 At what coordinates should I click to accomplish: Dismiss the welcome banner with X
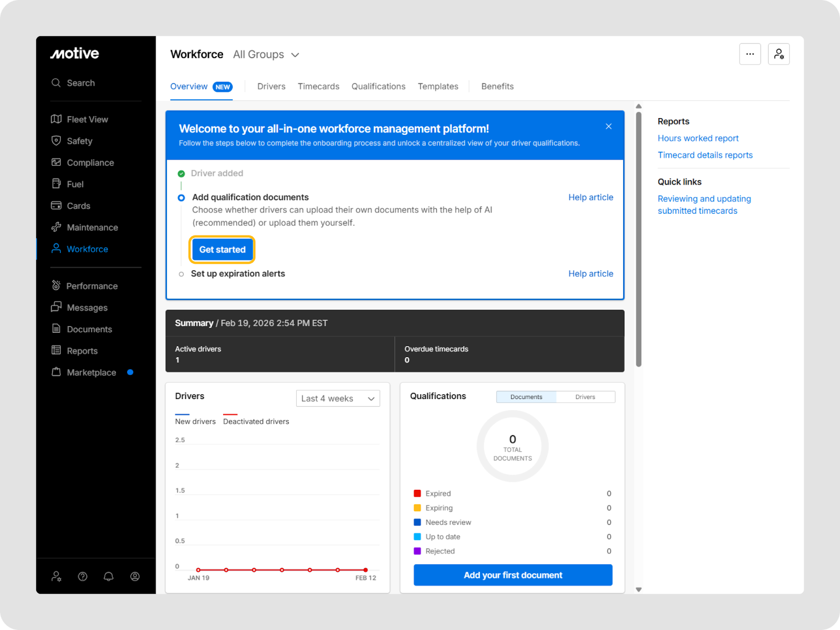pyautogui.click(x=608, y=127)
